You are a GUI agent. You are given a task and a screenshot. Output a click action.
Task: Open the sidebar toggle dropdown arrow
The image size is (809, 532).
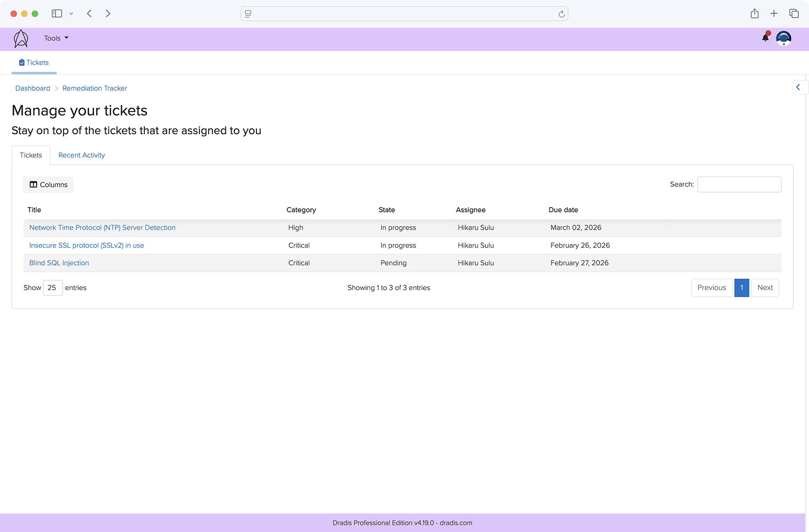pos(71,13)
